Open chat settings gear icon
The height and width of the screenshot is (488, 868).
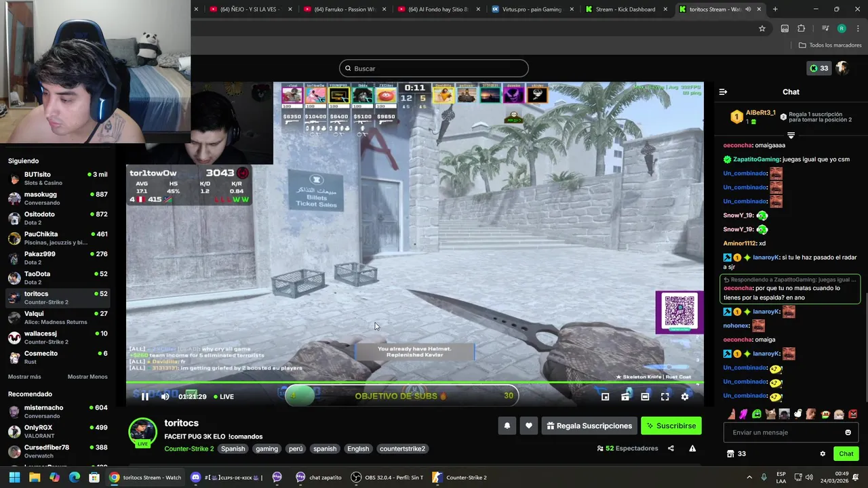[823, 453]
